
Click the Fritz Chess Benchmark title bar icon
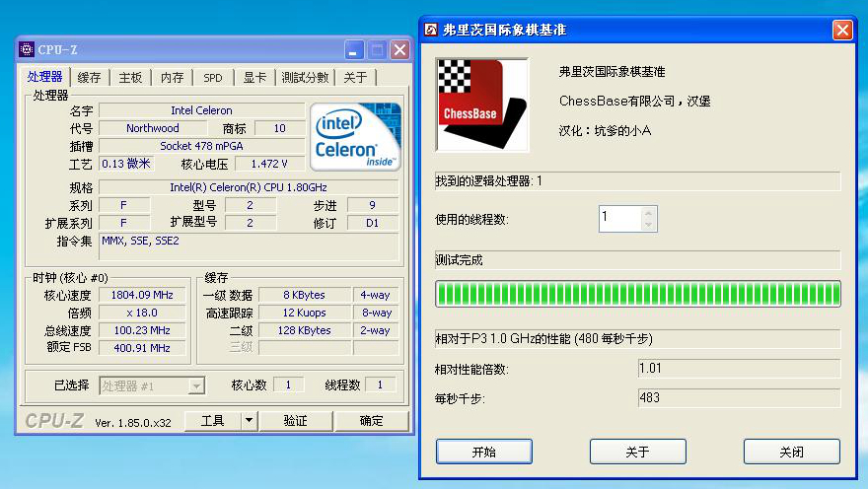431,30
